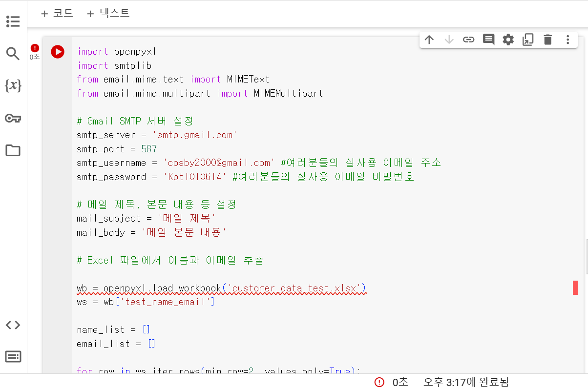Image resolution: width=588 pixels, height=389 pixels.
Task: Click the vertical scrollbar handle on the right edge
Action: click(587, 257)
